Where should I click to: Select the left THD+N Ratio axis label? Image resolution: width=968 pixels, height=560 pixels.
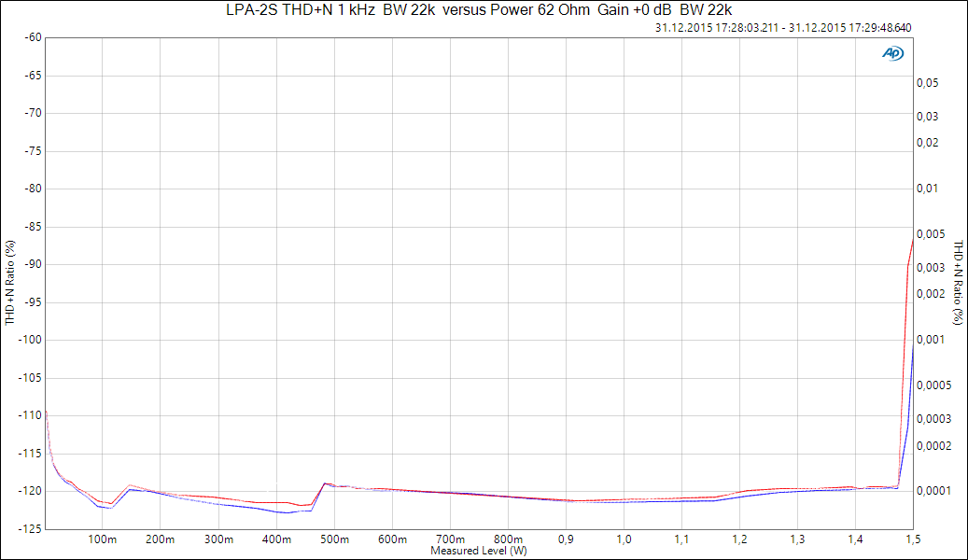click(10, 282)
